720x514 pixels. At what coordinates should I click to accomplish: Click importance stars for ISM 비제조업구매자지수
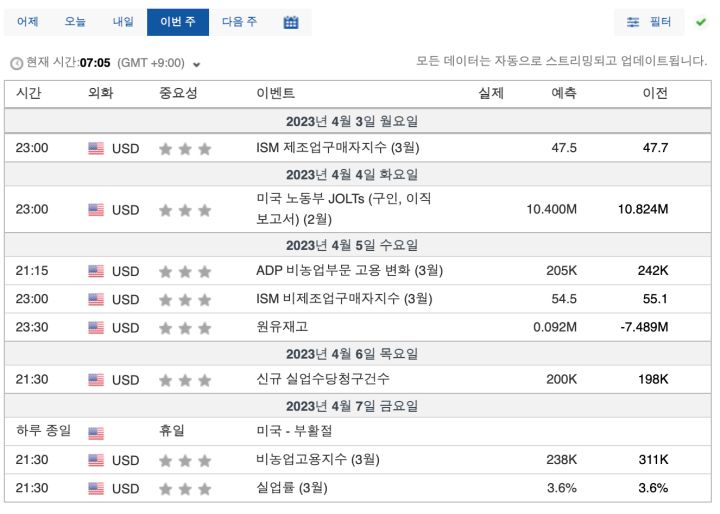pos(185,300)
